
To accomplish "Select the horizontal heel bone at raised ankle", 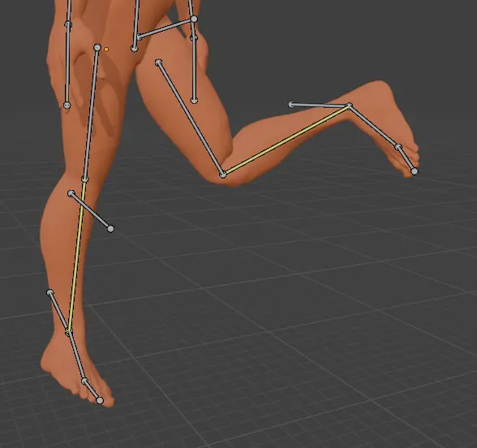I will (x=320, y=106).
